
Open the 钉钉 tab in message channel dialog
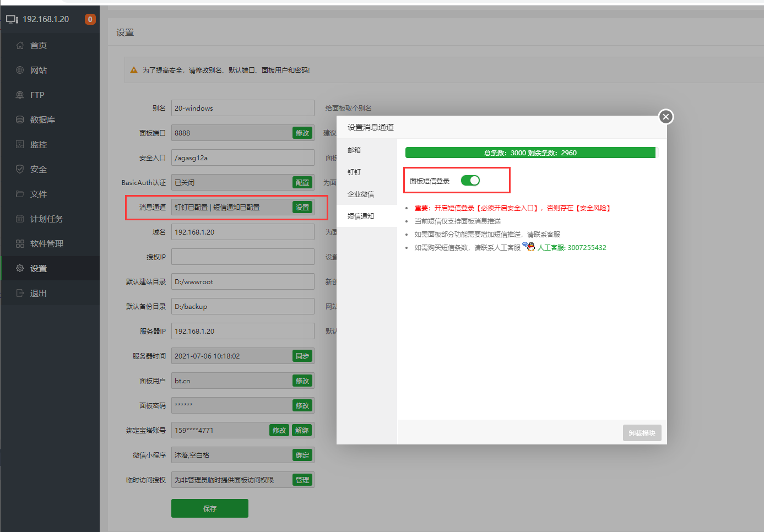(x=367, y=172)
